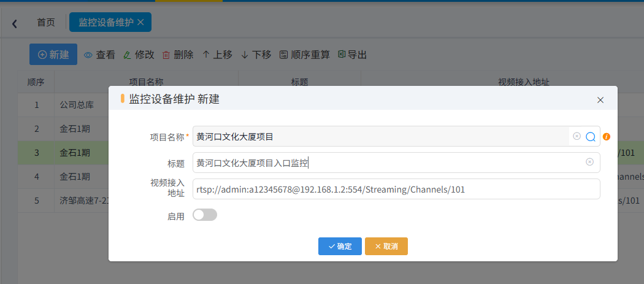Click the 下移 move down item
The image size is (644, 284).
pos(256,55)
